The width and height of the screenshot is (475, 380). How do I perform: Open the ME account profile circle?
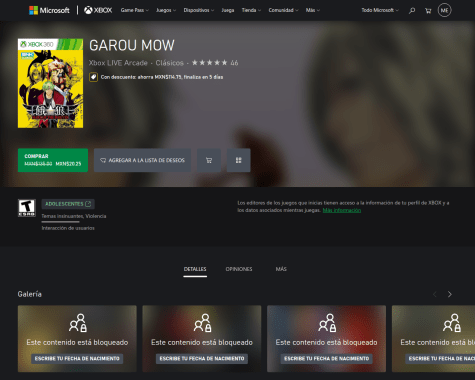[x=444, y=10]
